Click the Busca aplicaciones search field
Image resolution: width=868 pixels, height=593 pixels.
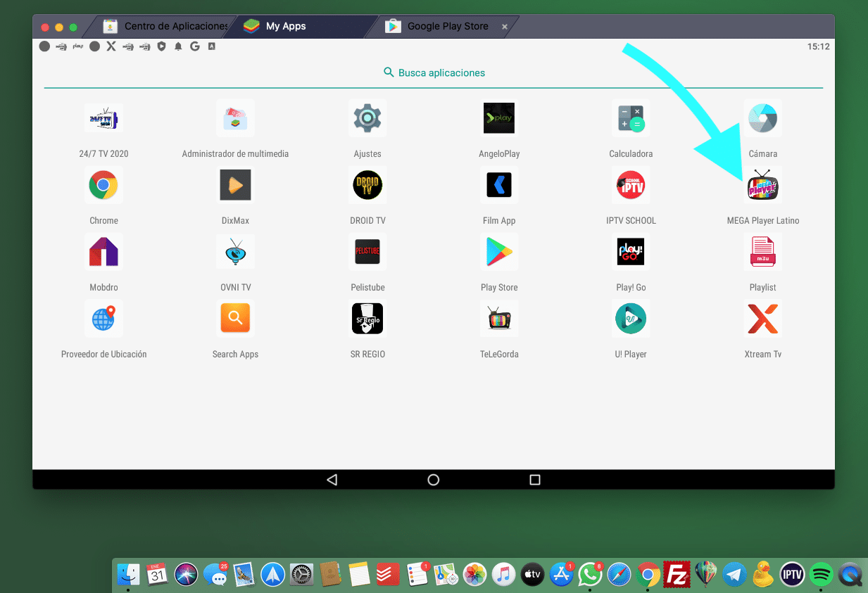pyautogui.click(x=434, y=72)
